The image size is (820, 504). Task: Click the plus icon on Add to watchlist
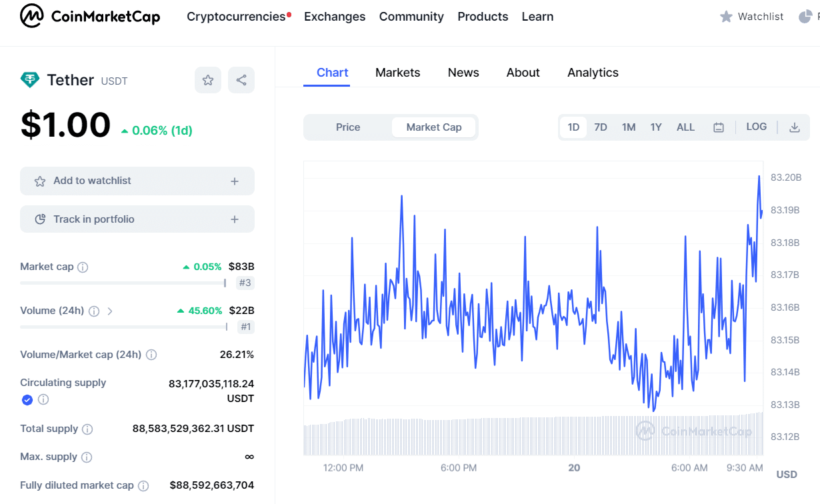click(235, 181)
